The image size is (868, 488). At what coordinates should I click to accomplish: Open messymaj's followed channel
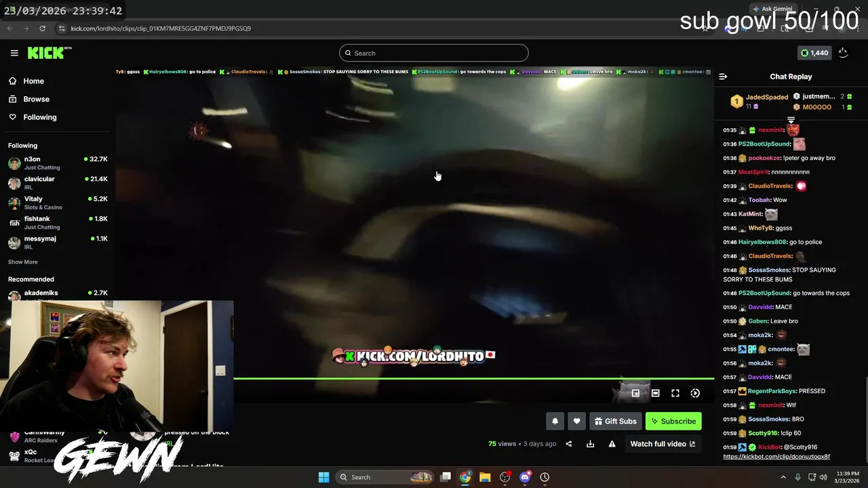pos(58,242)
